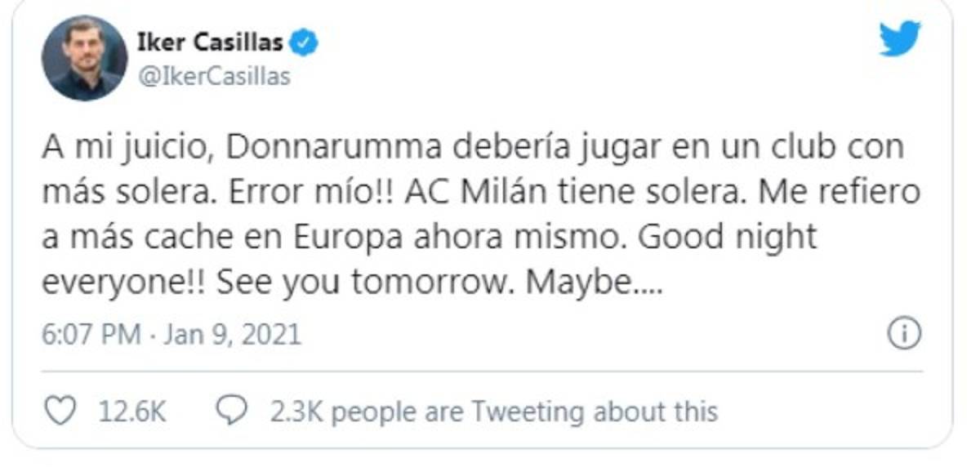
Task: Click "Good night" in the tweet text
Action: pyautogui.click(x=727, y=238)
